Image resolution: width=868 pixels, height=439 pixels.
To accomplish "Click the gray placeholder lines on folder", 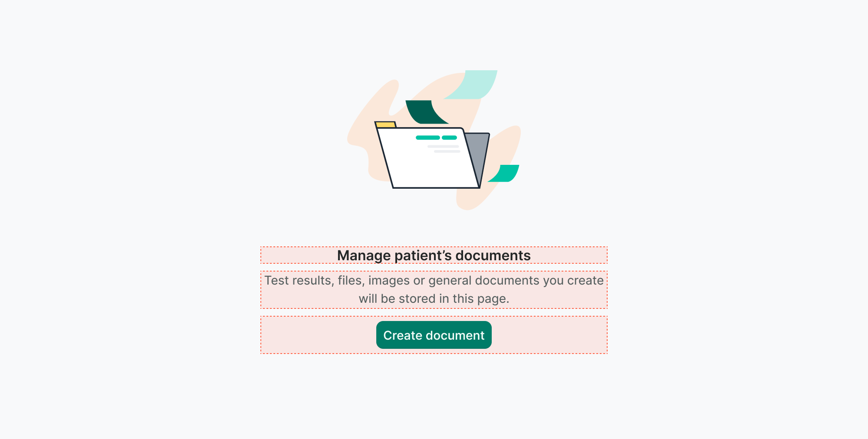I will (444, 149).
